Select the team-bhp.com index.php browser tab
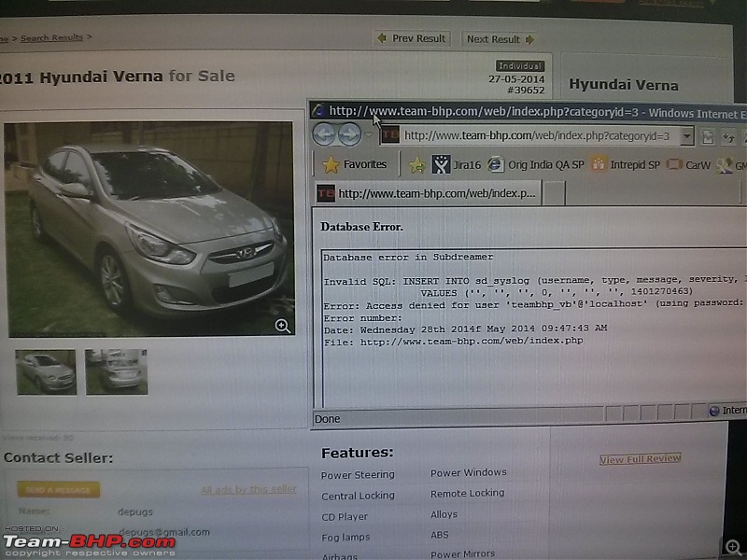 (x=428, y=193)
